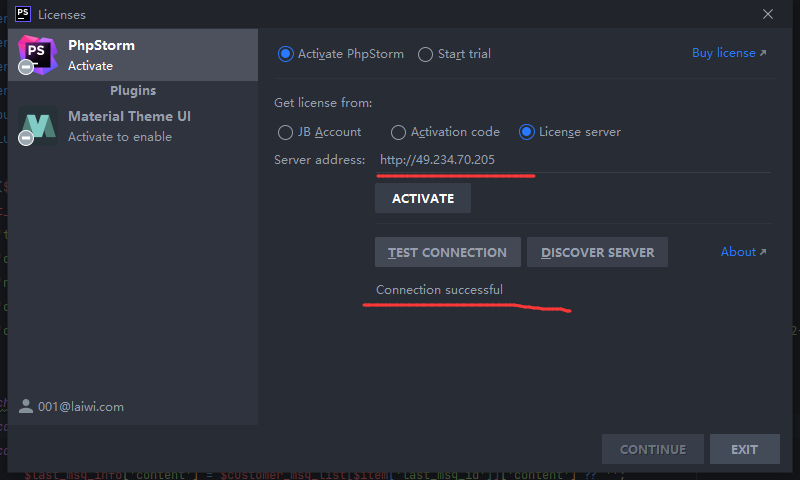800x480 pixels.
Task: Select Activate PhpStorm radio option
Action: tap(286, 54)
